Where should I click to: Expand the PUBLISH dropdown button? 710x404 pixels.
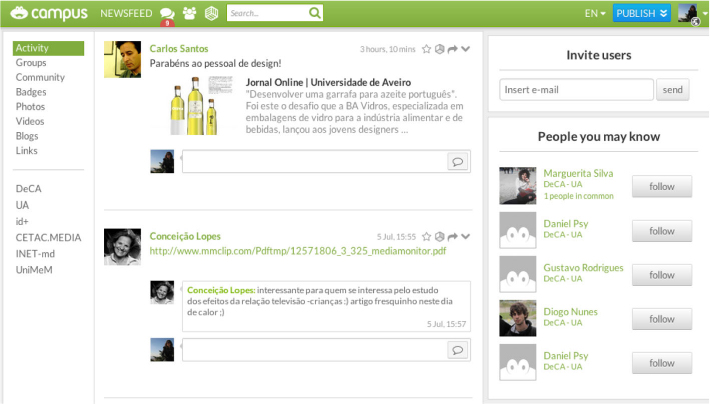click(x=643, y=13)
